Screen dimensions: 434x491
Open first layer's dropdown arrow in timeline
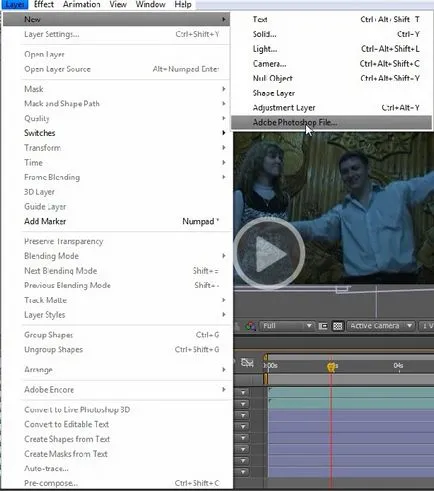(243, 392)
